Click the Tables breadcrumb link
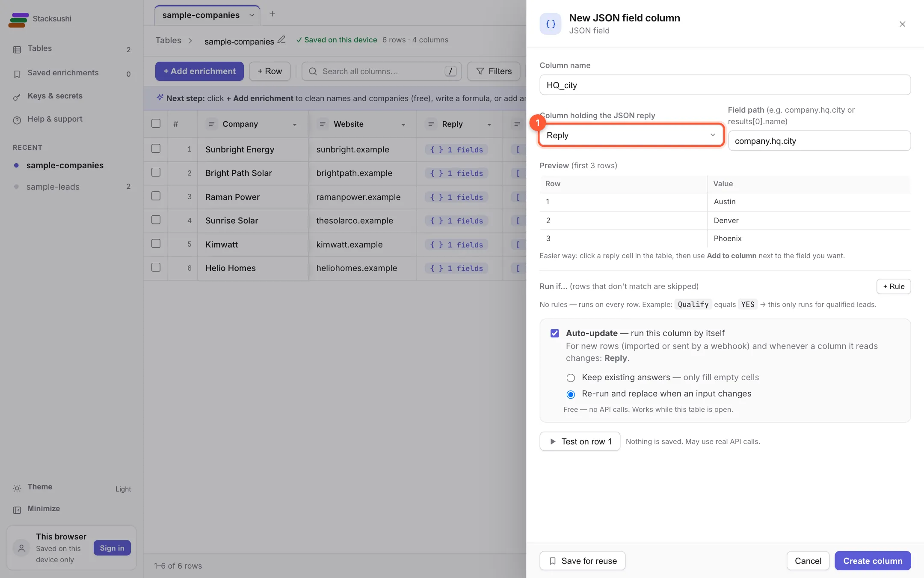The width and height of the screenshot is (924, 578). pos(168,40)
